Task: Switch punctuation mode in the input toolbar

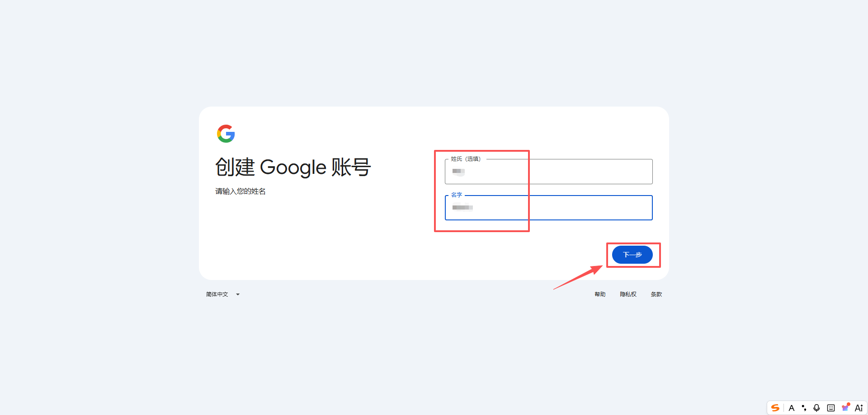Action: point(804,408)
